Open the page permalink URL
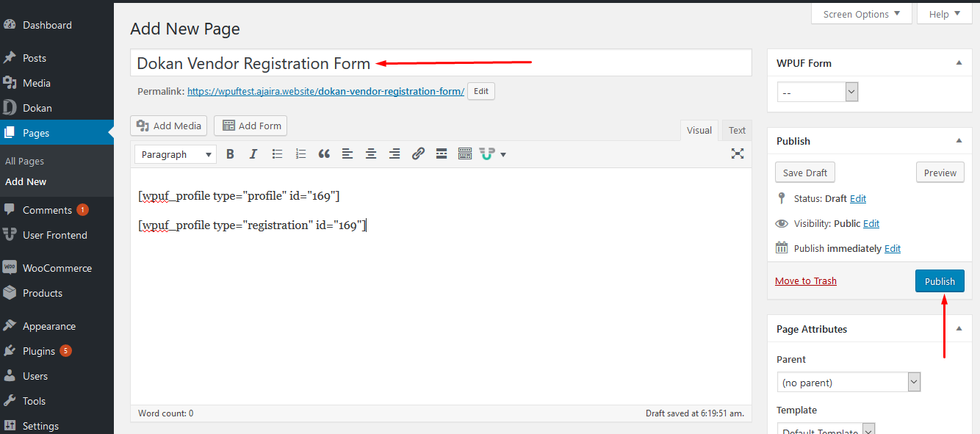The width and height of the screenshot is (980, 434). (x=325, y=91)
